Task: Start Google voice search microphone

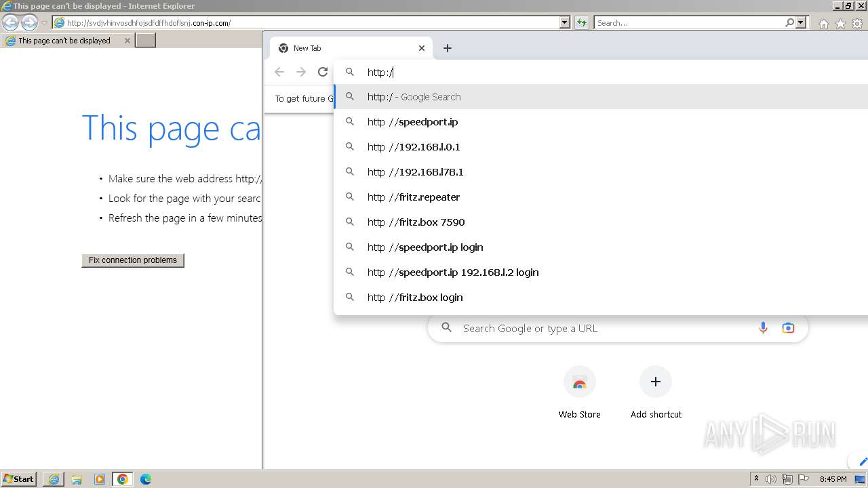Action: [763, 328]
